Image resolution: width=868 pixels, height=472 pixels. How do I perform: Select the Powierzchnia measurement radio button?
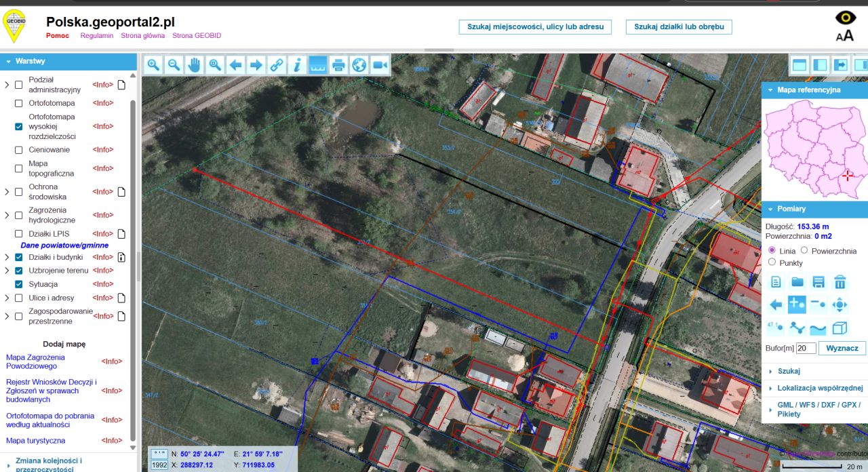pyautogui.click(x=804, y=251)
